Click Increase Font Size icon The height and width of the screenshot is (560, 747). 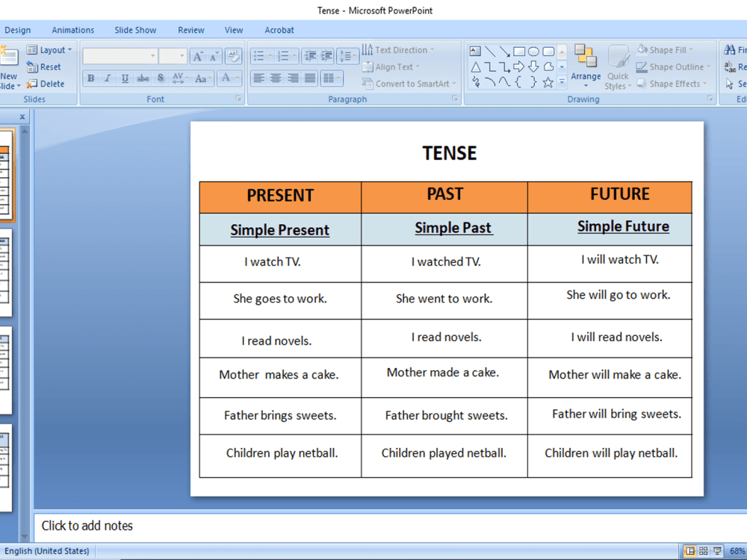[x=198, y=57]
